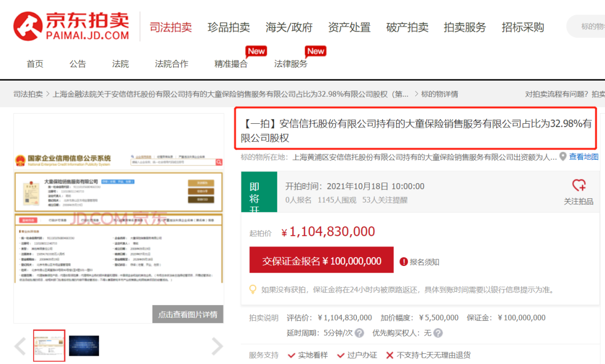Image resolution: width=605 pixels, height=364 pixels.
Task: Open the 拍卖服务 tab
Action: 465,27
